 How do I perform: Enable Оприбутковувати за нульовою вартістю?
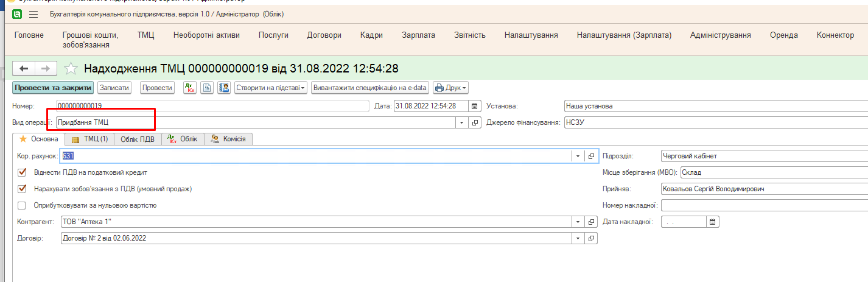click(23, 205)
